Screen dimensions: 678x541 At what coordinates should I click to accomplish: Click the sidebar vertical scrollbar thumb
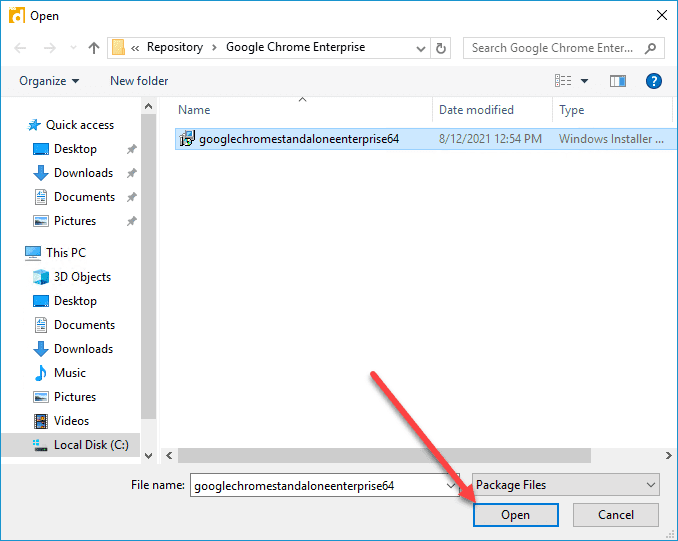pos(148,266)
